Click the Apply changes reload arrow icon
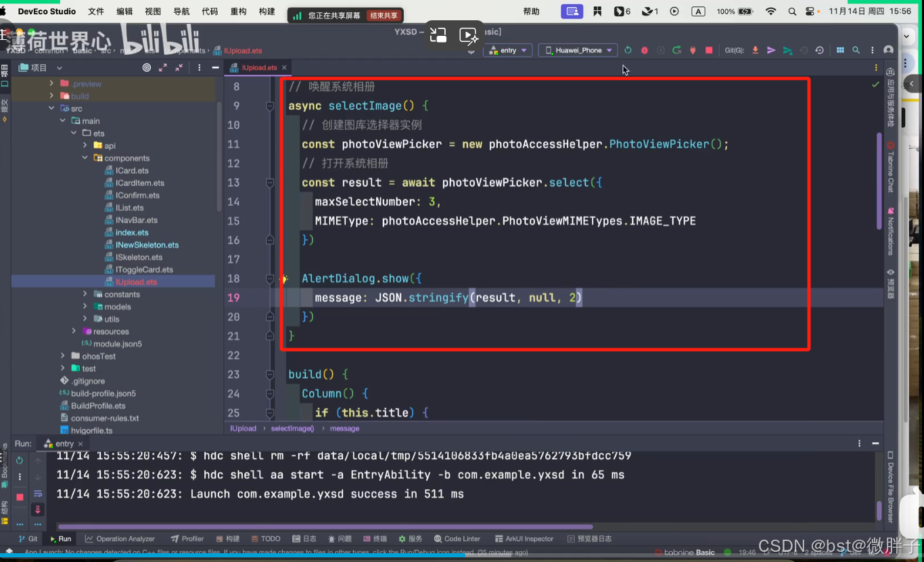The width and height of the screenshot is (924, 562). tap(676, 50)
